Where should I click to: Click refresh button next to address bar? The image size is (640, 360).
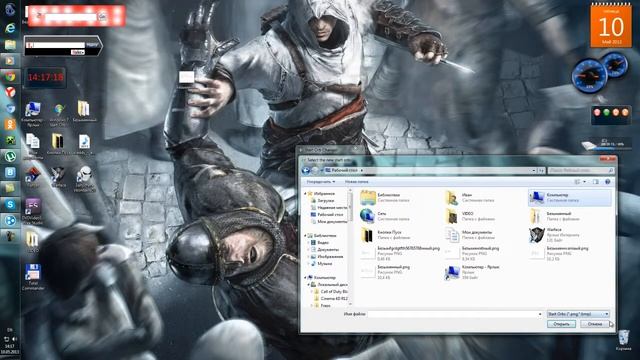541,170
